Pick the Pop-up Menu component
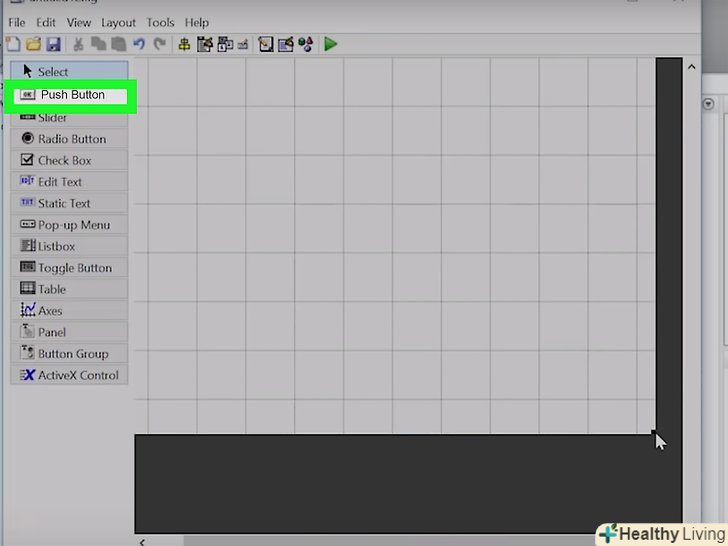The height and width of the screenshot is (546, 728). tap(69, 225)
